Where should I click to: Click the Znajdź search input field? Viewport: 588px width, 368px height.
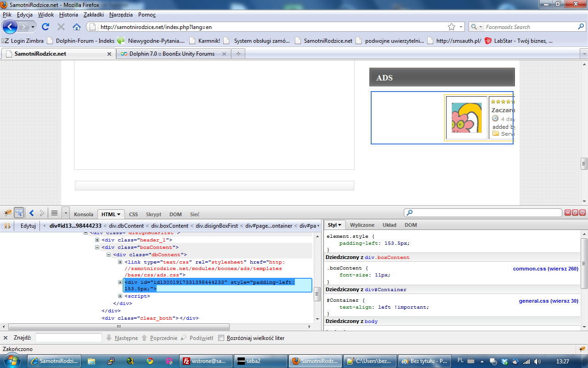coord(68,338)
